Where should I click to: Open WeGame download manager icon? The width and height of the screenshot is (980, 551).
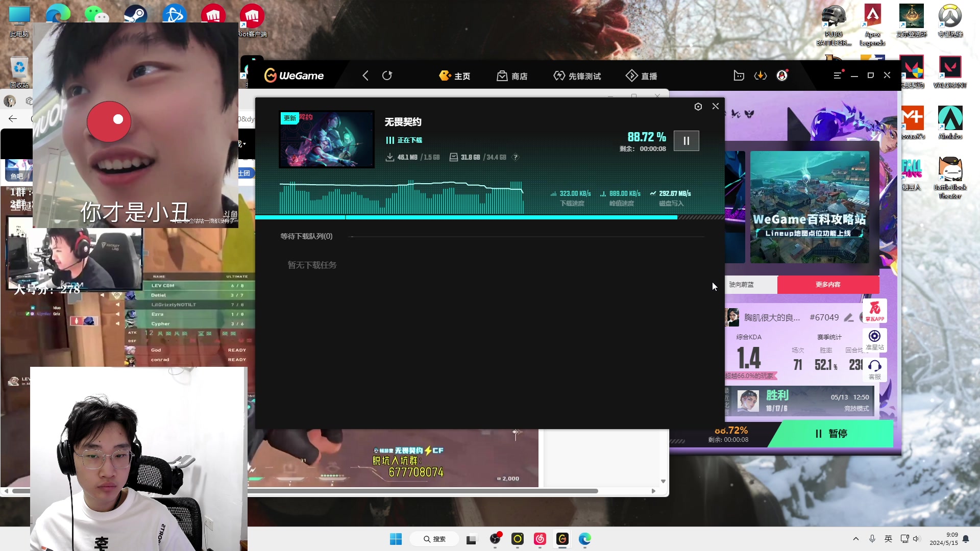pos(761,76)
